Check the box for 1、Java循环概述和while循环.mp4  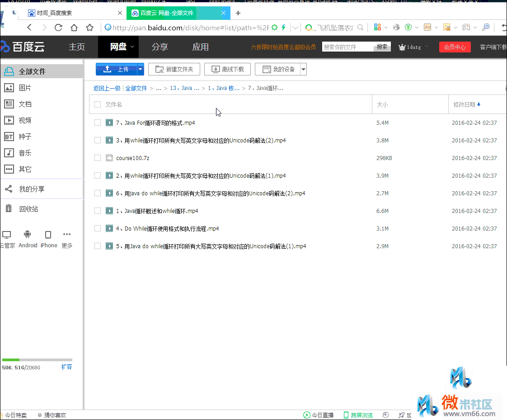tap(97, 211)
